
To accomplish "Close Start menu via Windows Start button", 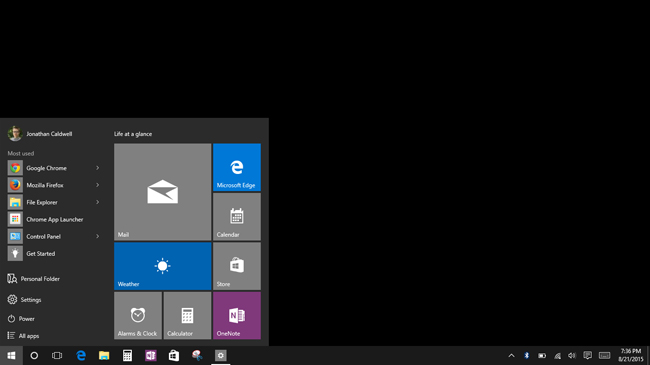I will tap(11, 355).
